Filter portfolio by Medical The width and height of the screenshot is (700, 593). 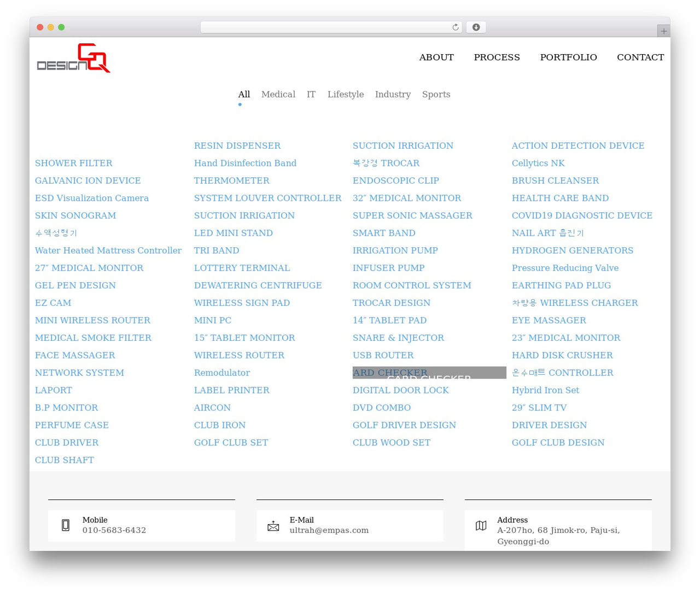[278, 94]
